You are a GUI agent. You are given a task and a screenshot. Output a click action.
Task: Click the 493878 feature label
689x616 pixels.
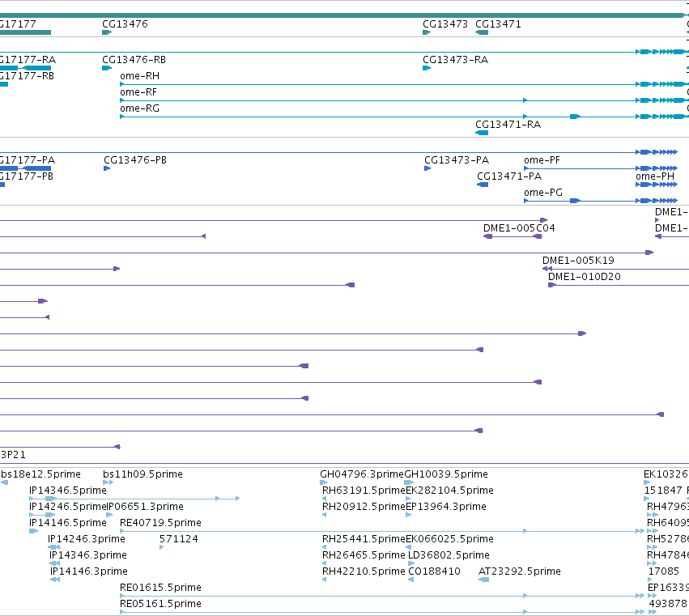[667, 605]
